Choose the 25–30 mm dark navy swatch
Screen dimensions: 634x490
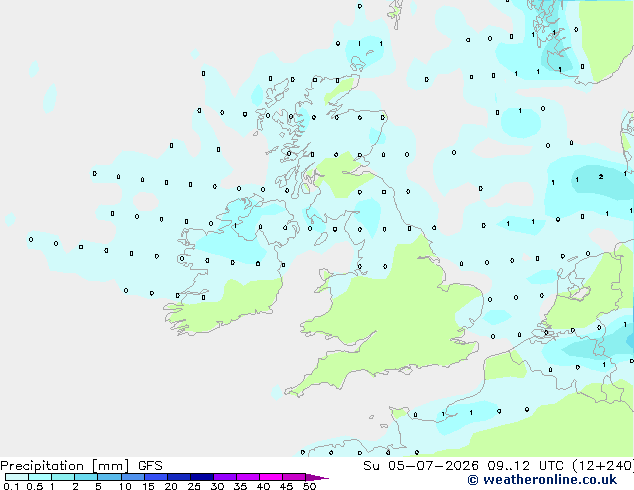(x=201, y=477)
